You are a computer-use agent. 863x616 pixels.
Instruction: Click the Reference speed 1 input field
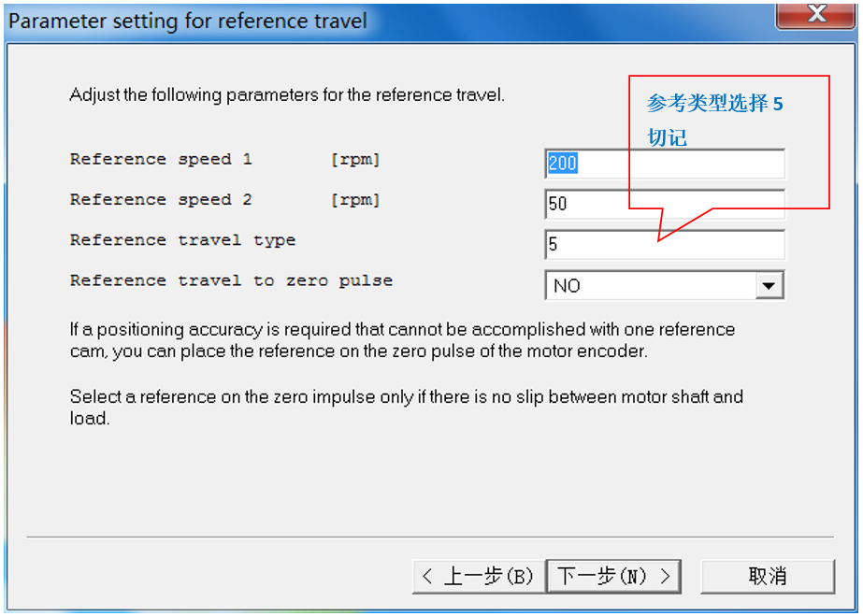664,164
